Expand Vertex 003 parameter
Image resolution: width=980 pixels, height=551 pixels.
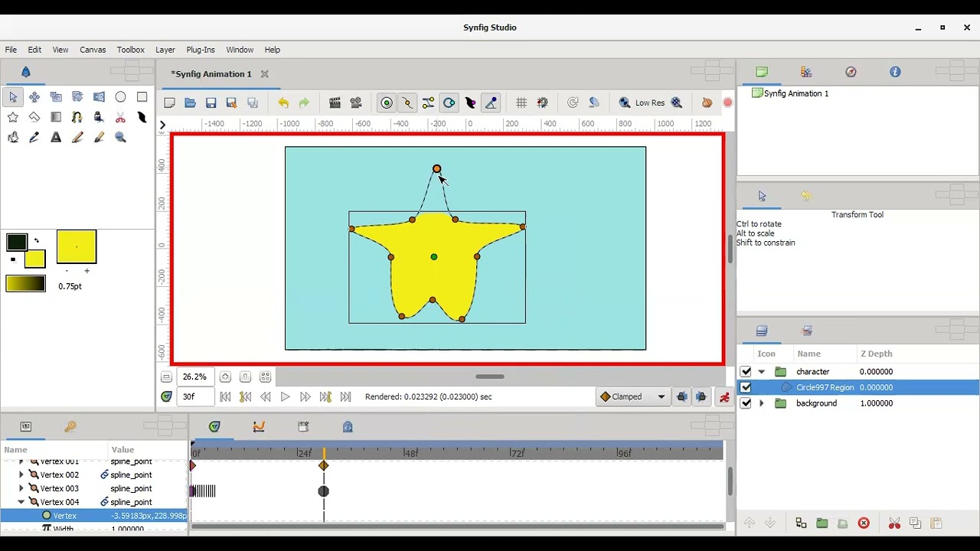[21, 488]
